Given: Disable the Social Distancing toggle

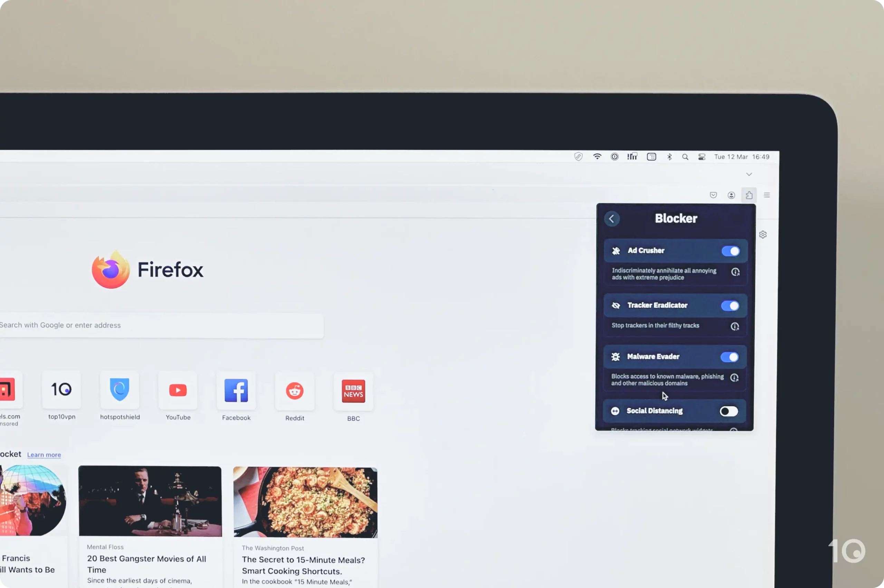Looking at the screenshot, I should pos(728,410).
